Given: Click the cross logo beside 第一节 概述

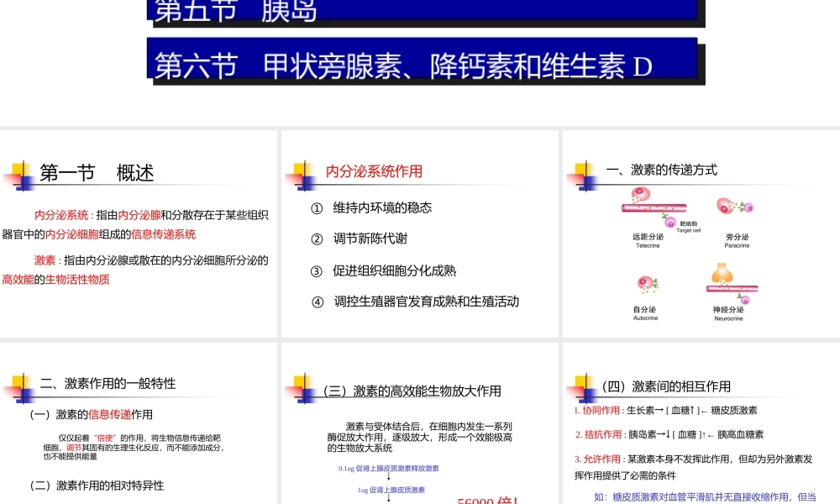Looking at the screenshot, I should pos(20,175).
